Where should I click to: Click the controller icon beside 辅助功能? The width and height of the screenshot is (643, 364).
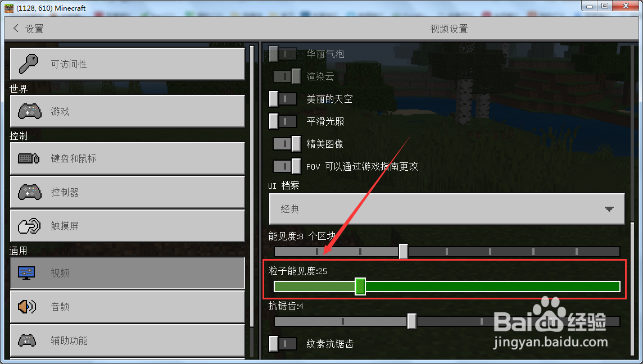[27, 340]
